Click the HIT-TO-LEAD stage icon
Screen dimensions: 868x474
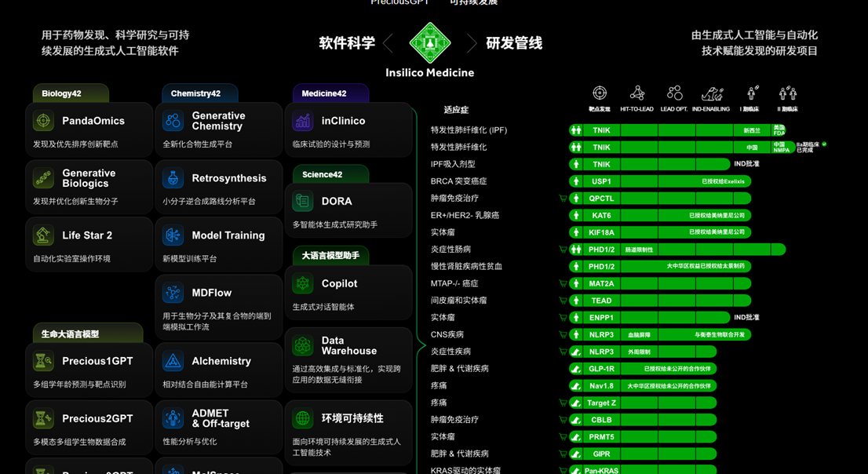click(x=637, y=93)
